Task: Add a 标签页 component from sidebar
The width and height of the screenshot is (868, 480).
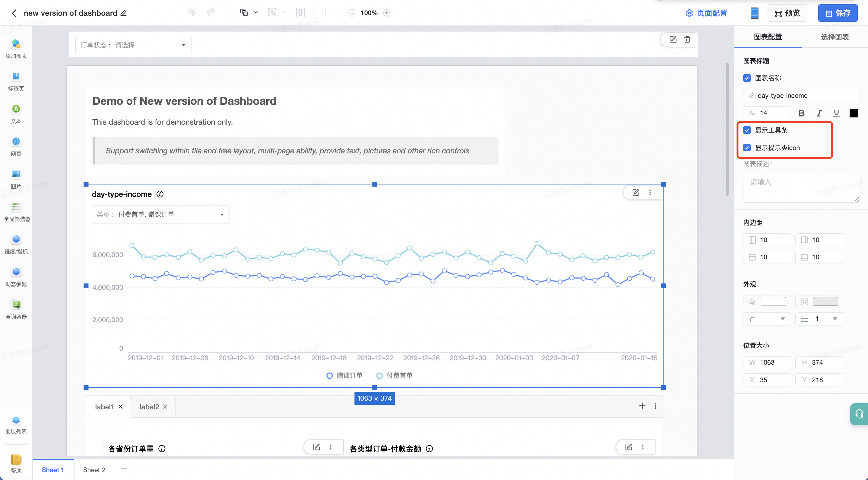Action: pos(16,82)
